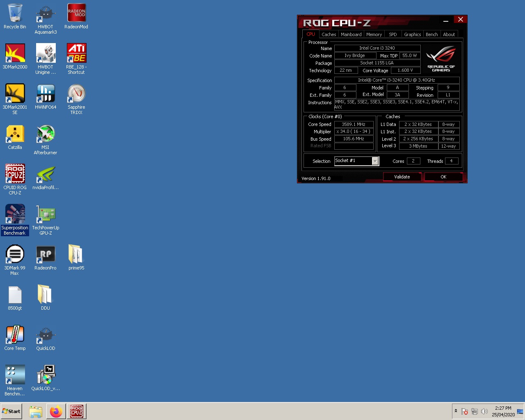Click the RBE_128 Shortcut icon
525x420 pixels.
(x=76, y=59)
